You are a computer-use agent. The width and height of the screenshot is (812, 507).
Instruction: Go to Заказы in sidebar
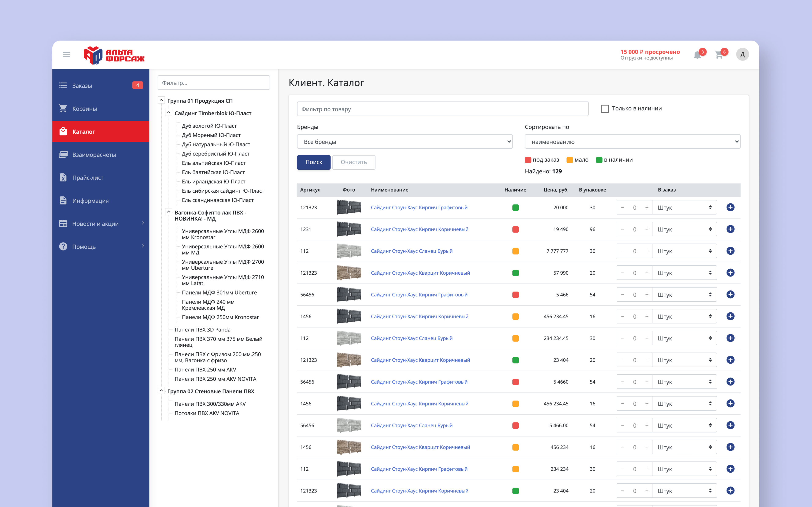82,86
